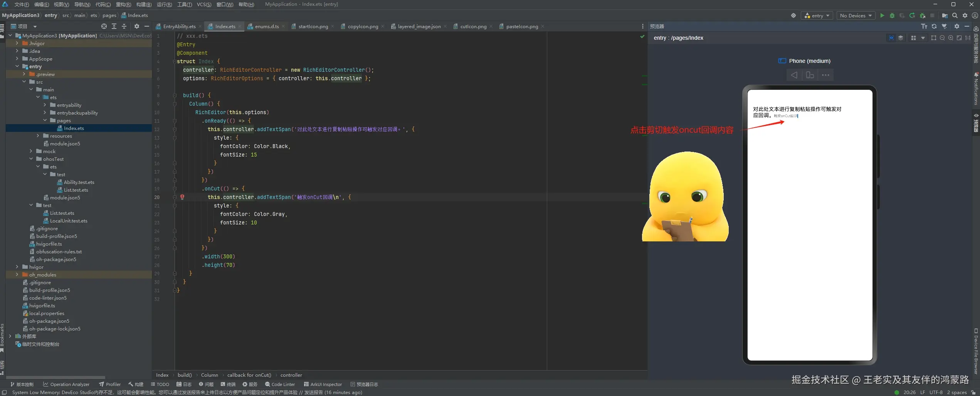Screen dimensions: 980x396
Task: Switch to the EntryAbility.ets tab
Action: coord(179,26)
